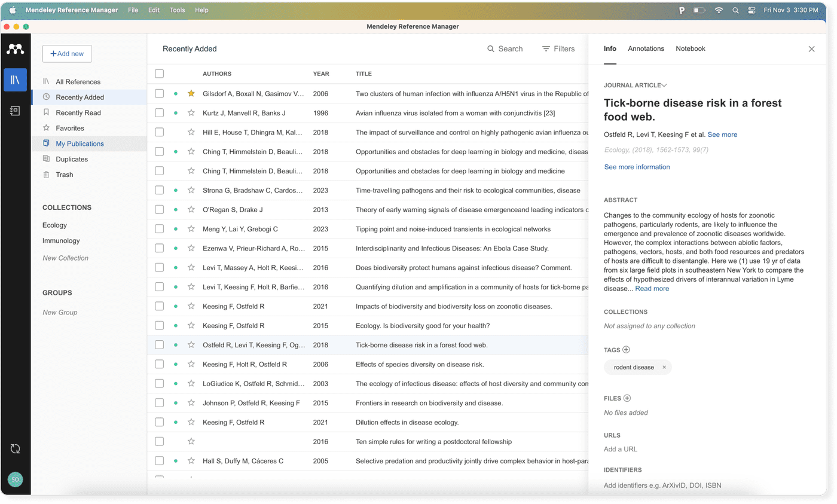The width and height of the screenshot is (837, 504).
Task: Expand the JOURNAL ARTICLE type dropdown
Action: [664, 85]
